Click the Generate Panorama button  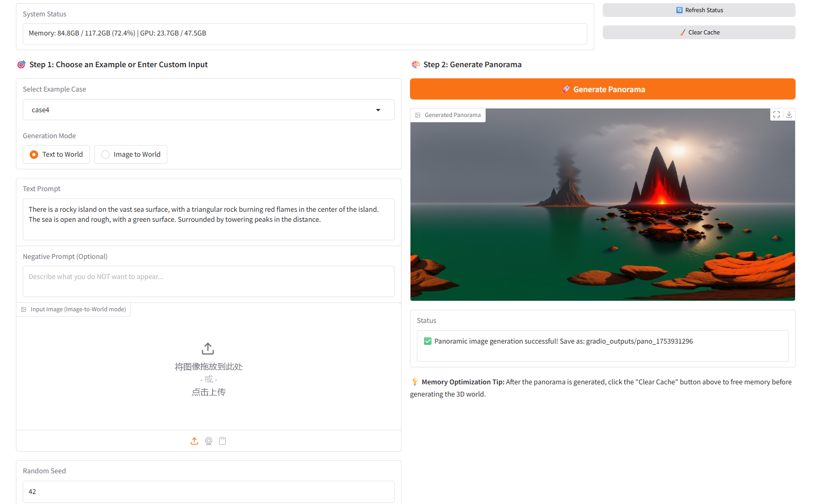pos(602,89)
